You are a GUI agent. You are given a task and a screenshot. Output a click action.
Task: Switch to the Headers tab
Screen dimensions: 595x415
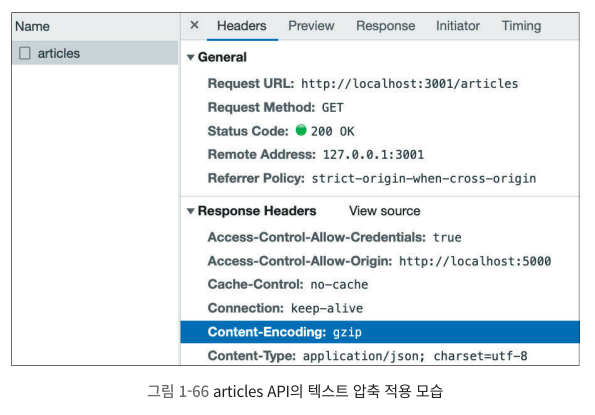(x=242, y=26)
